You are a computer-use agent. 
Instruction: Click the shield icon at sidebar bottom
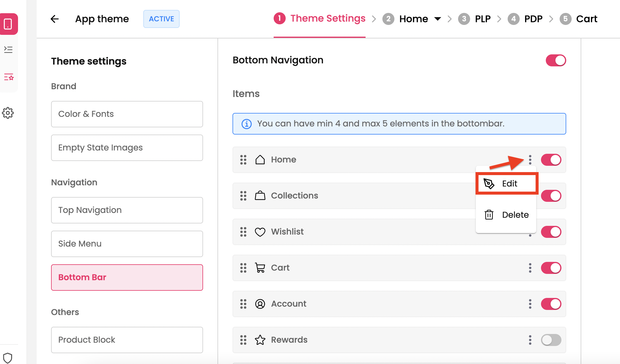coord(8,358)
